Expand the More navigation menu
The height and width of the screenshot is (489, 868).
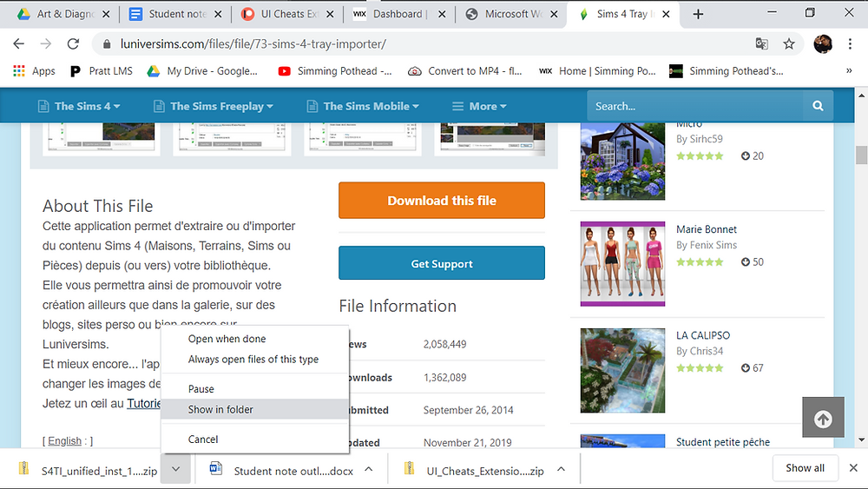[x=479, y=106]
